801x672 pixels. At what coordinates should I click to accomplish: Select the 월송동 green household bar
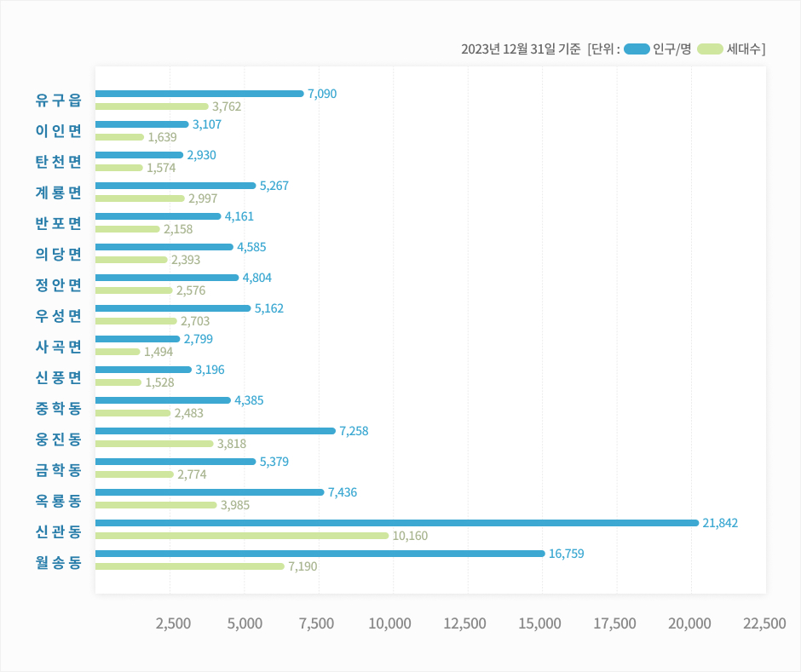(x=189, y=566)
